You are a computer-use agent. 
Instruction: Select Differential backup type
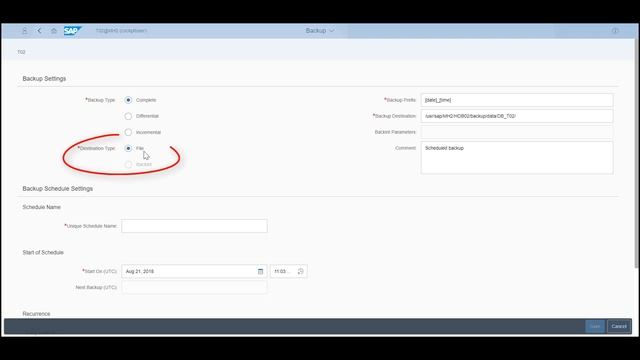[128, 116]
